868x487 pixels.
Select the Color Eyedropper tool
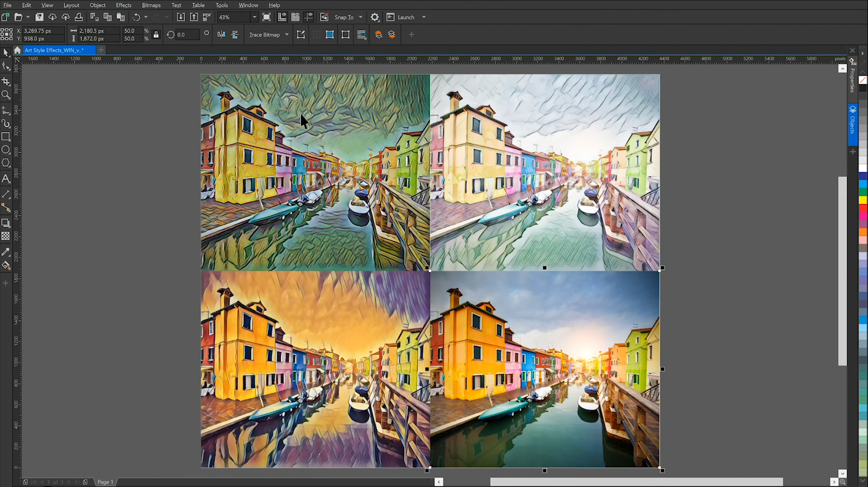point(6,252)
